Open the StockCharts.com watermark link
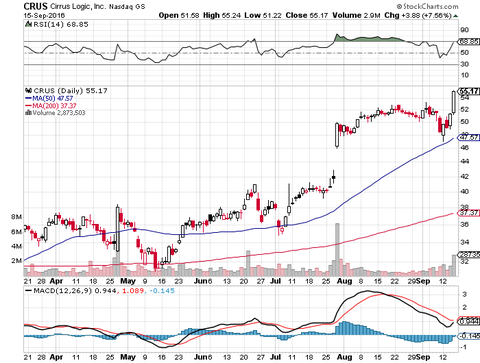The image size is (480, 363). [427, 6]
